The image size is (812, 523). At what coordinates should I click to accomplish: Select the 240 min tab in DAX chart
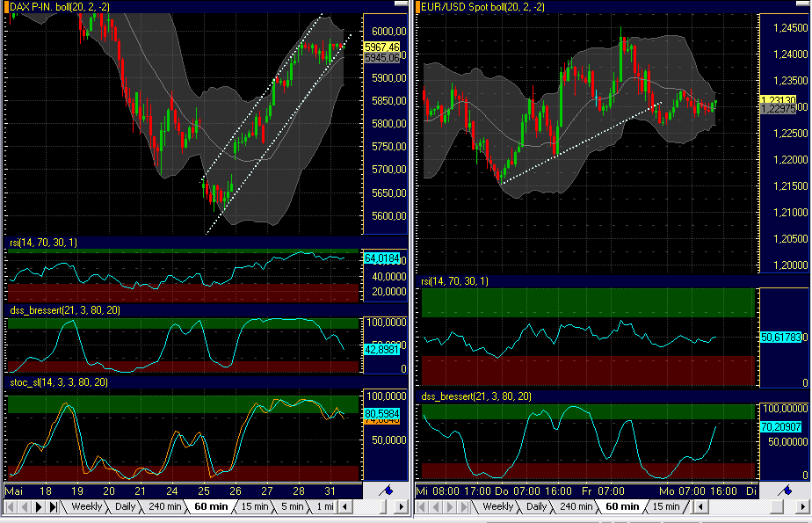pos(164,506)
